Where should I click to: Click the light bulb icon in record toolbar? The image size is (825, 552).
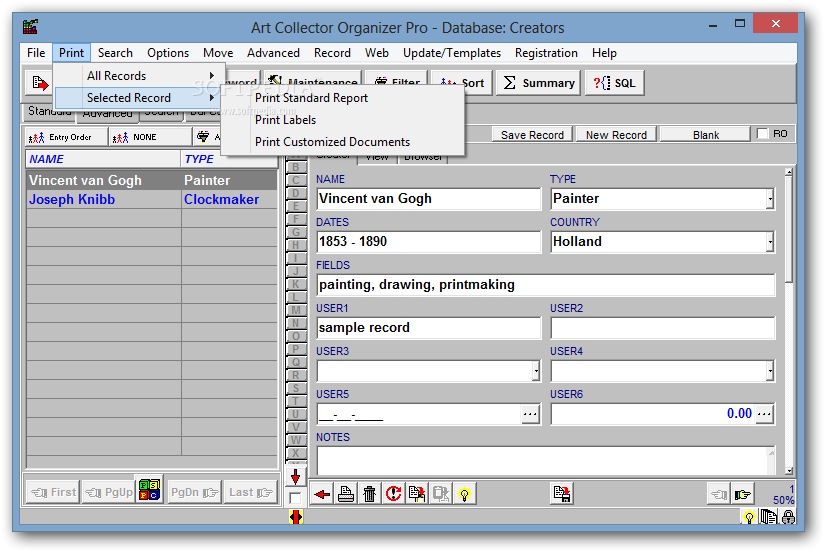click(x=465, y=494)
